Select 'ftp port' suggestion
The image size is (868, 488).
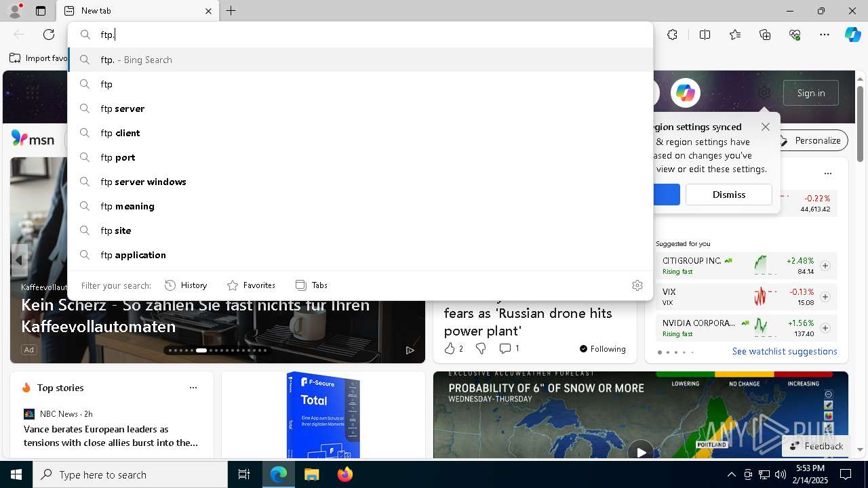[x=360, y=157]
